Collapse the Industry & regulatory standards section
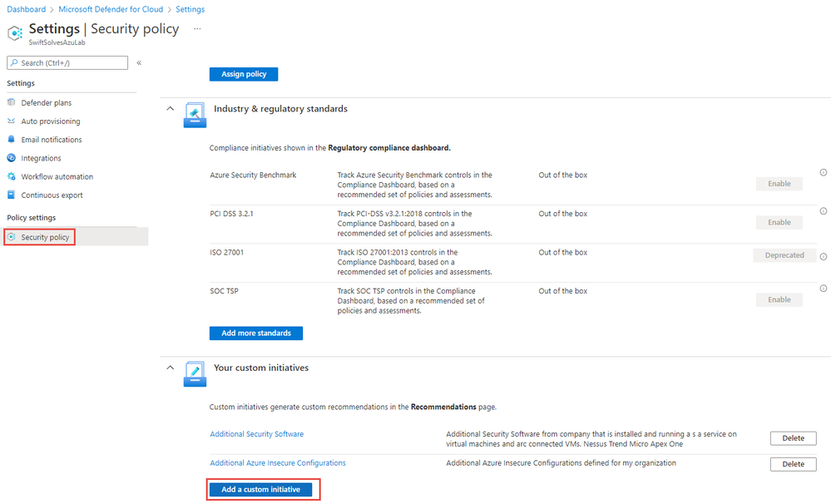Image resolution: width=831 pixels, height=504 pixels. click(171, 109)
